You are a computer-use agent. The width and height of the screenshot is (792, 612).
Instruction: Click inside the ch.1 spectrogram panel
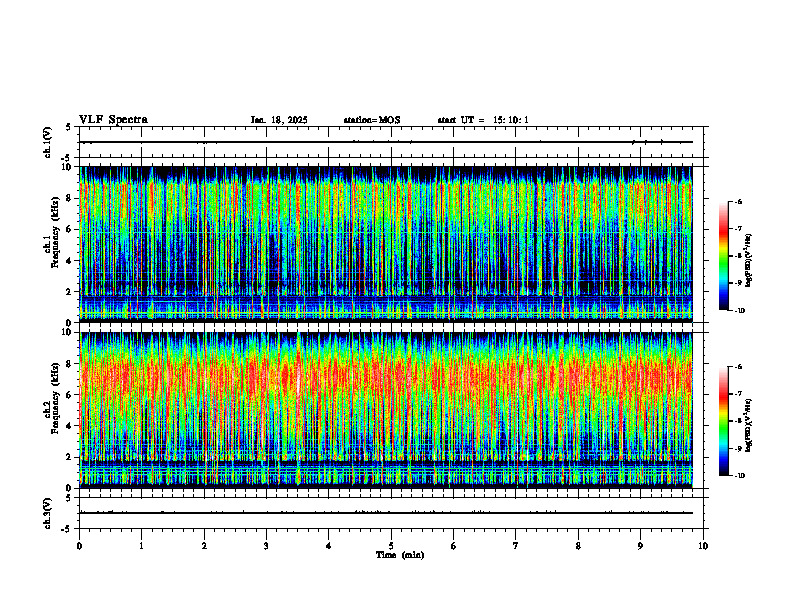click(x=386, y=244)
